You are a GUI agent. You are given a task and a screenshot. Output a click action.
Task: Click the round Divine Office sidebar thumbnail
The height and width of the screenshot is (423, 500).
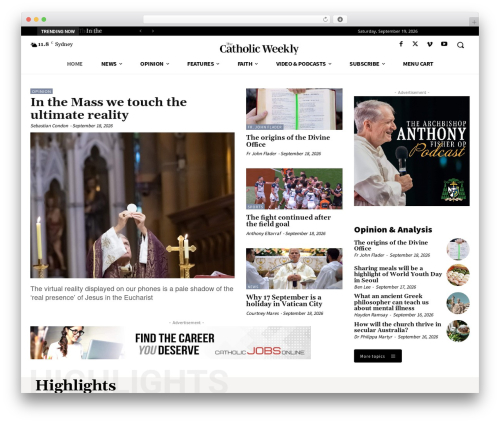click(458, 249)
